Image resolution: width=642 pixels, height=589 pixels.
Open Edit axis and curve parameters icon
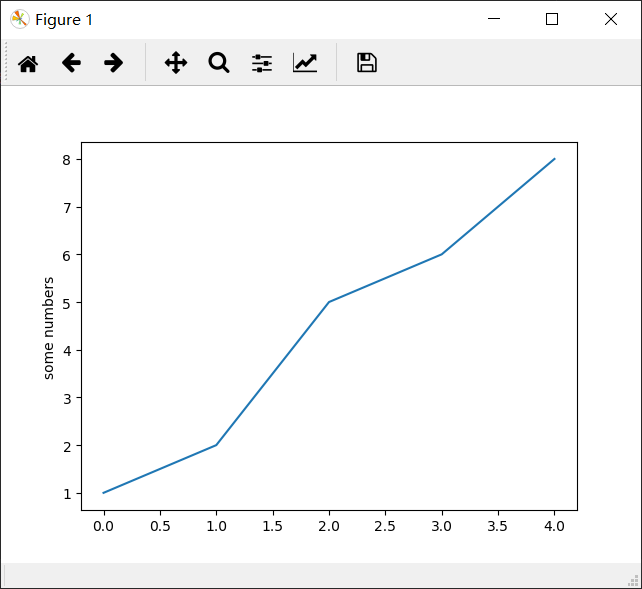point(305,63)
